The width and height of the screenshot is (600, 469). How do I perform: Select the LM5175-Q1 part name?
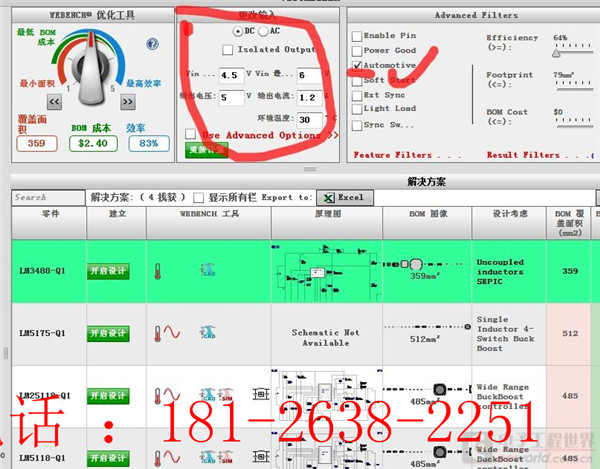42,333
